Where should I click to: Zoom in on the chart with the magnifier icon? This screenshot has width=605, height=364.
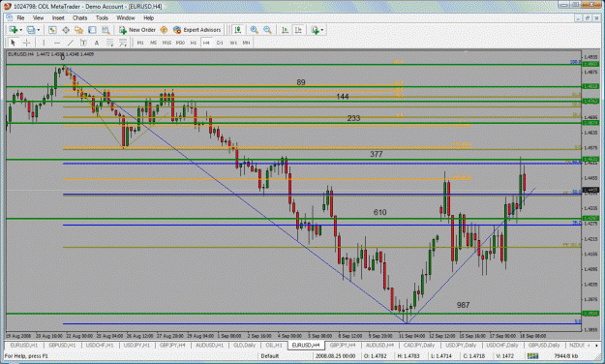tap(254, 30)
